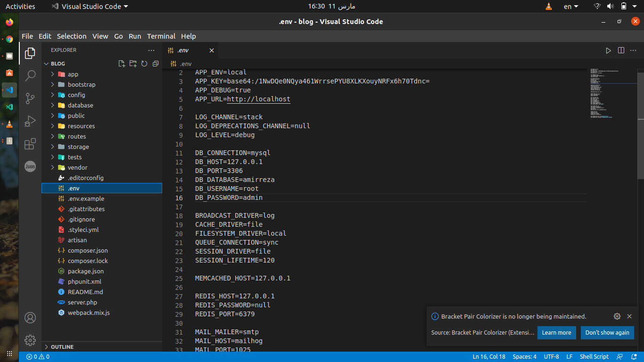Open the Json extension view in activity bar
The height and width of the screenshot is (362, 644).
point(30,166)
